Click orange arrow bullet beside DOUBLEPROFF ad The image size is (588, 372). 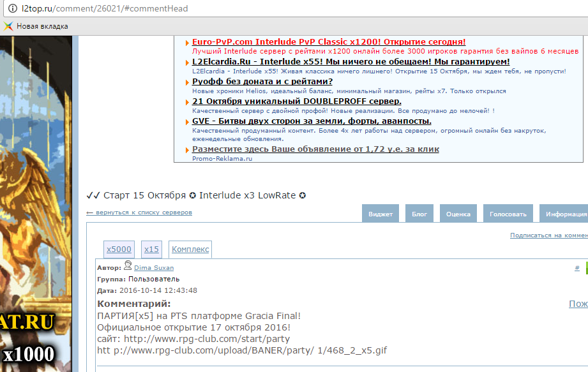tap(187, 102)
